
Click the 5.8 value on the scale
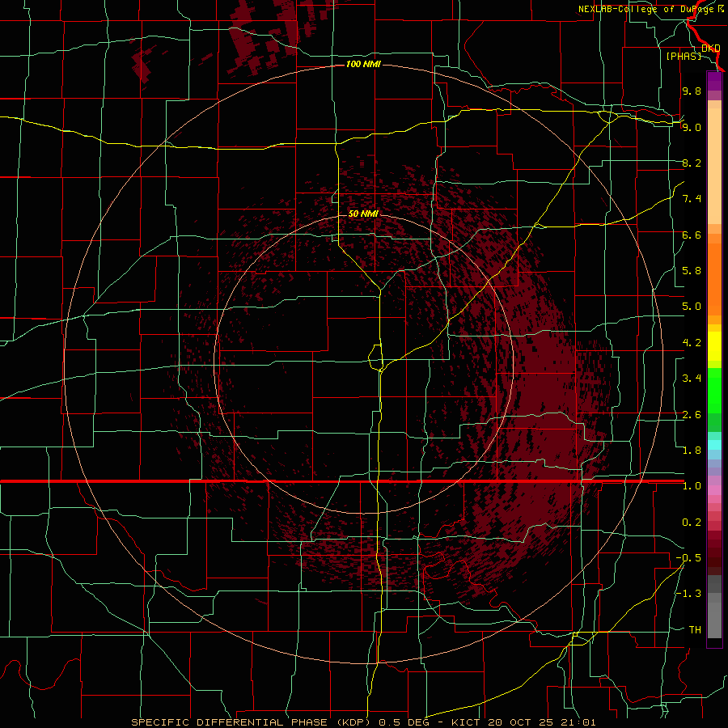pos(692,271)
